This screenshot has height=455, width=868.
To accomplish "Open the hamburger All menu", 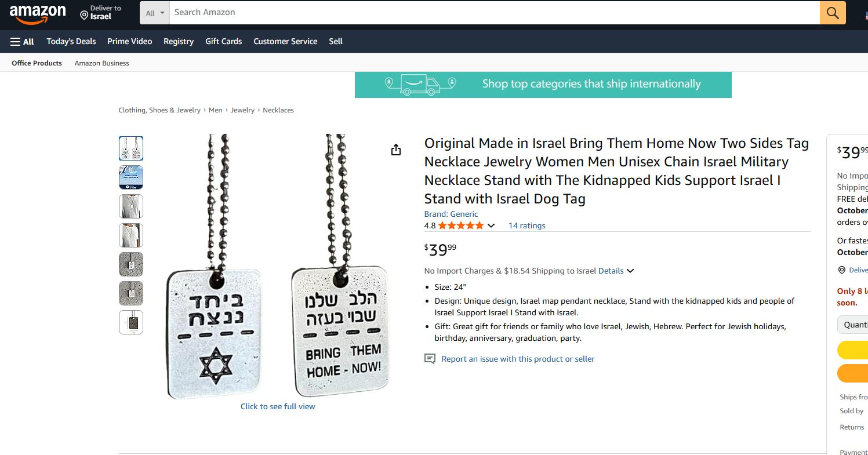I will point(22,41).
